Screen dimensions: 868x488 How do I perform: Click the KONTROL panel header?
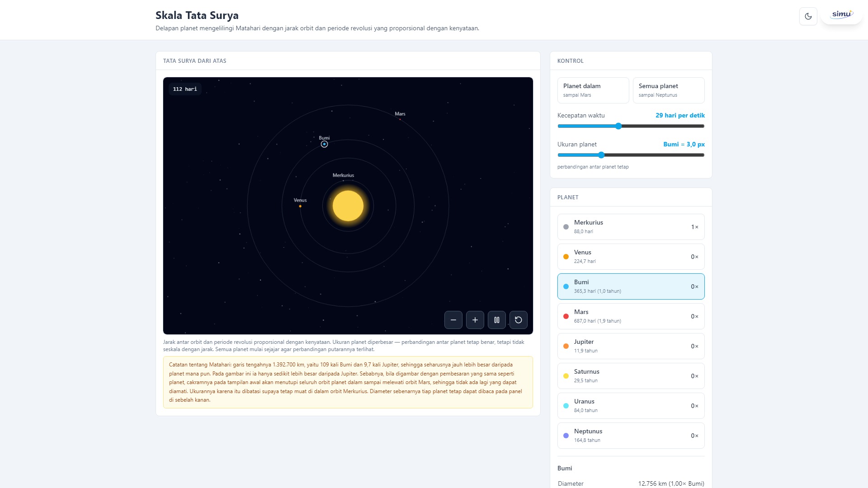point(570,61)
